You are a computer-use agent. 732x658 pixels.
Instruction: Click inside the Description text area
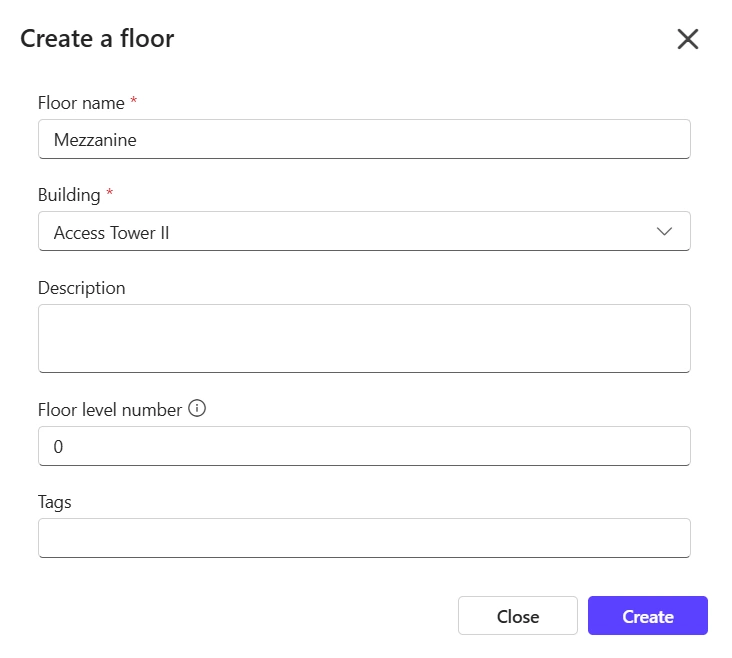(x=364, y=339)
